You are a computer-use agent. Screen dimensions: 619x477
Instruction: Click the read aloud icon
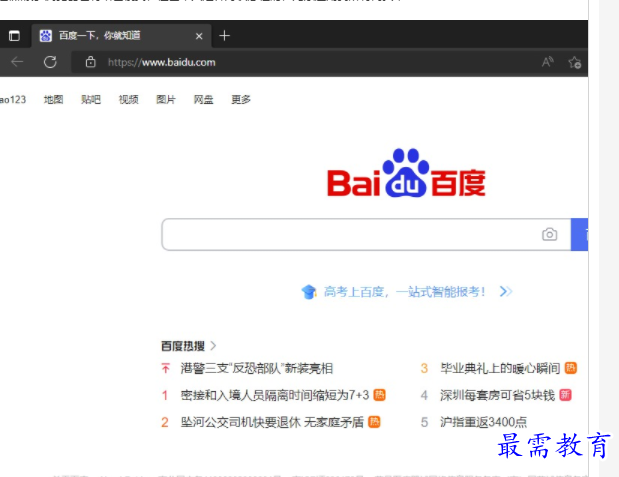(x=548, y=62)
